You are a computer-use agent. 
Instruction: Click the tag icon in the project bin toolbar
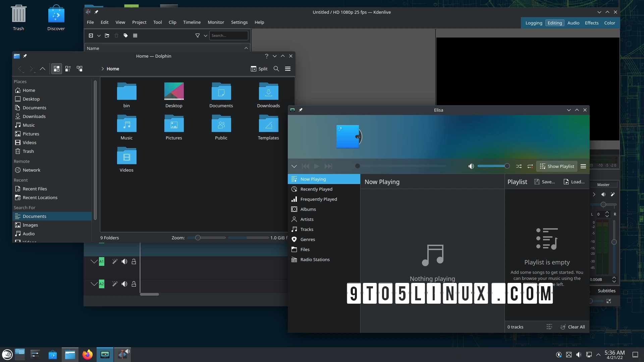click(125, 35)
